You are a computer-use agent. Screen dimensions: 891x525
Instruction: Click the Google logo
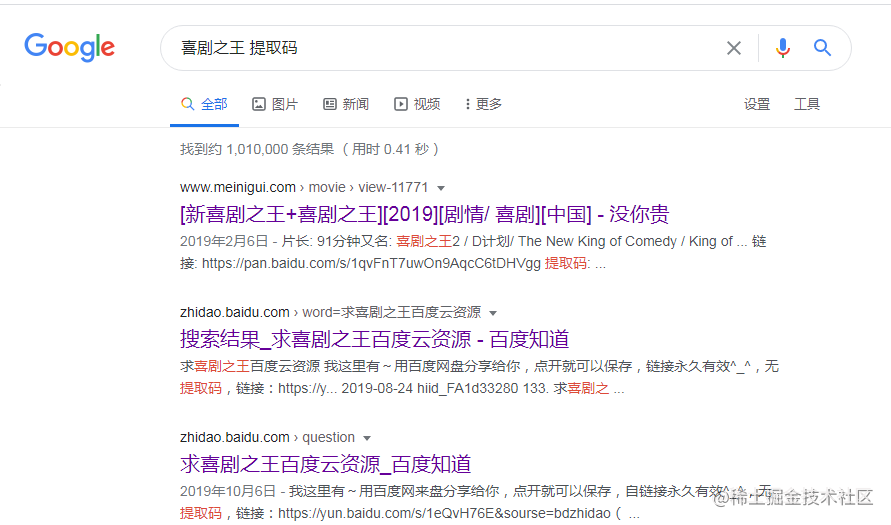(x=69, y=47)
